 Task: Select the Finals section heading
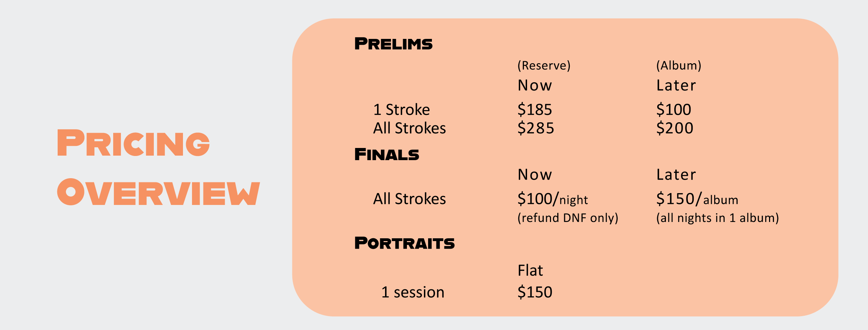[387, 155]
